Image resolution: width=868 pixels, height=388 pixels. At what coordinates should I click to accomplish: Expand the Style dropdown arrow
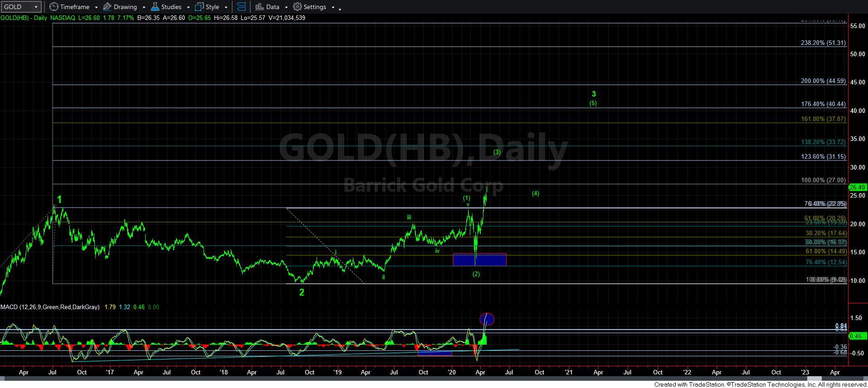point(226,7)
